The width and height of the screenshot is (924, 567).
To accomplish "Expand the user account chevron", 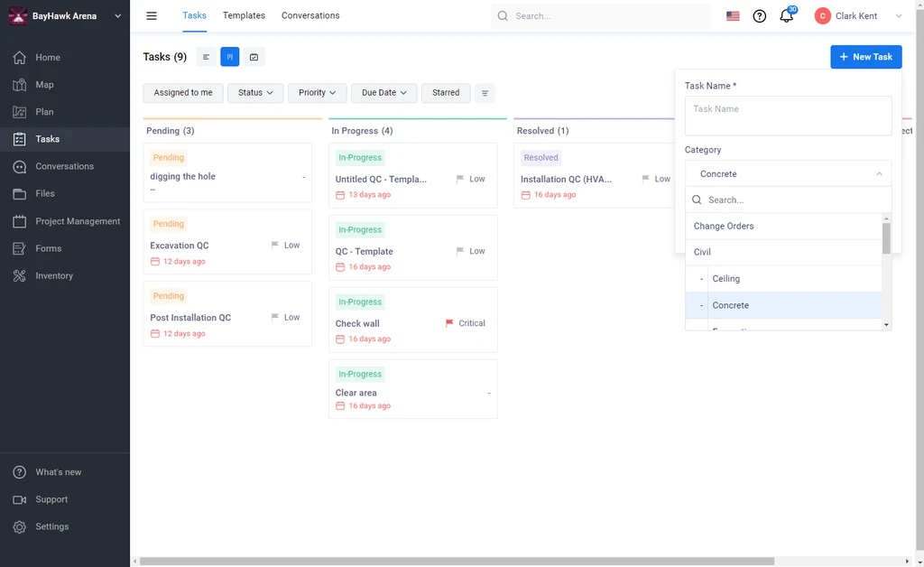I will coord(898,16).
